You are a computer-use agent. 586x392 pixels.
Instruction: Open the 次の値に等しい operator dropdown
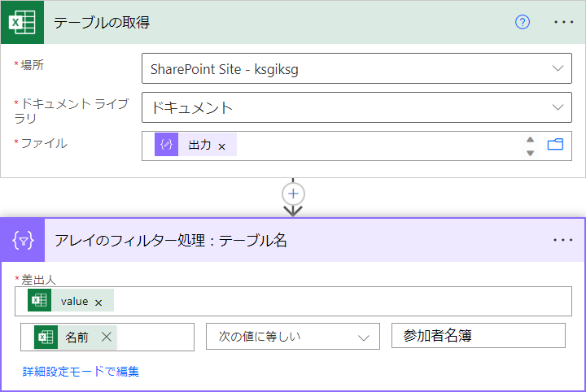(x=293, y=337)
